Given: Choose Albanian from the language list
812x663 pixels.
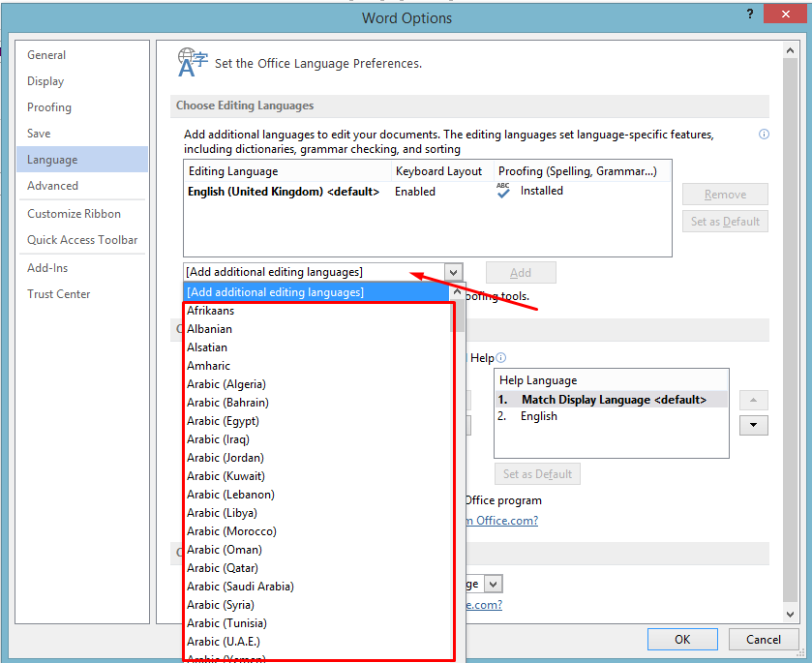Looking at the screenshot, I should (316, 329).
